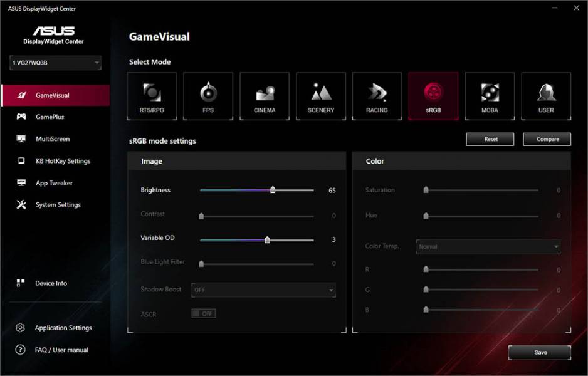Minimize the DisplayWidget Center window
The height and width of the screenshot is (376, 588).
point(554,8)
